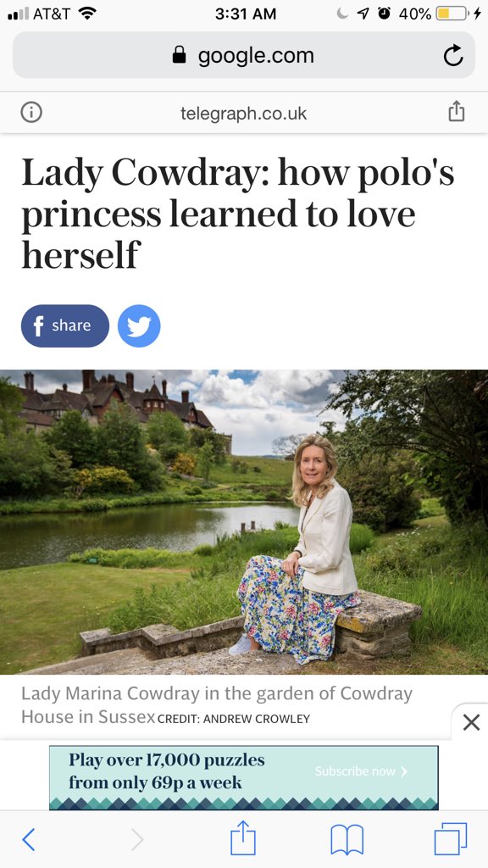This screenshot has height=868, width=488.
Task: Tap the Wi-Fi status icon
Action: pos(87,14)
